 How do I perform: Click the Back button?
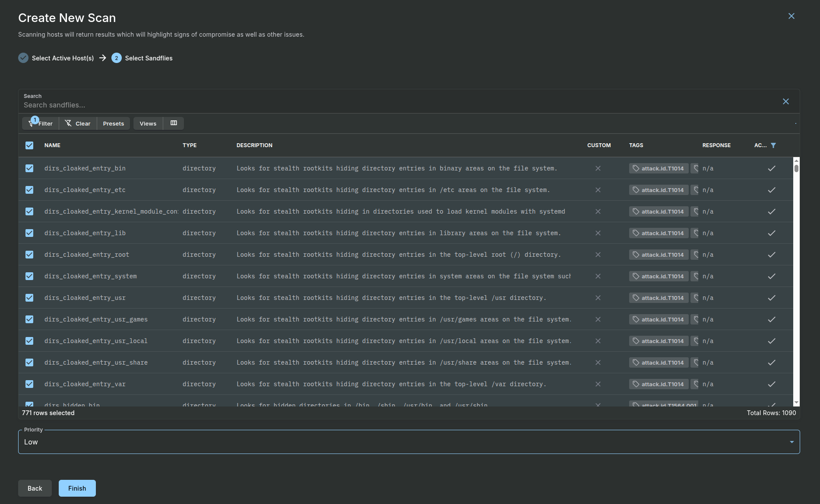pos(35,488)
